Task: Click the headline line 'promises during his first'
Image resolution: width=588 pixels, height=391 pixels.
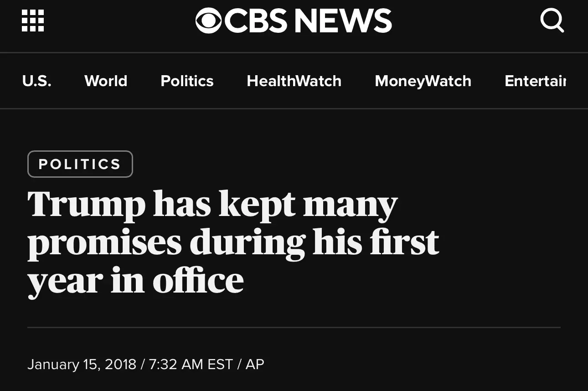Action: click(x=233, y=242)
